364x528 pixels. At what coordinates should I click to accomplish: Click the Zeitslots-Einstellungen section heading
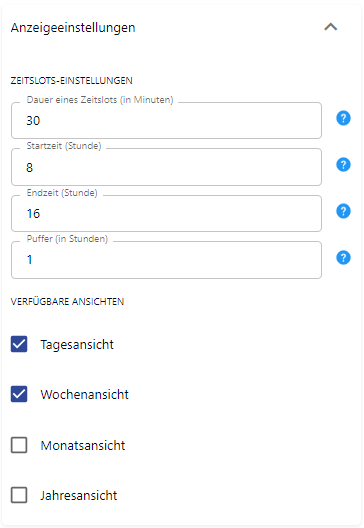click(x=72, y=81)
